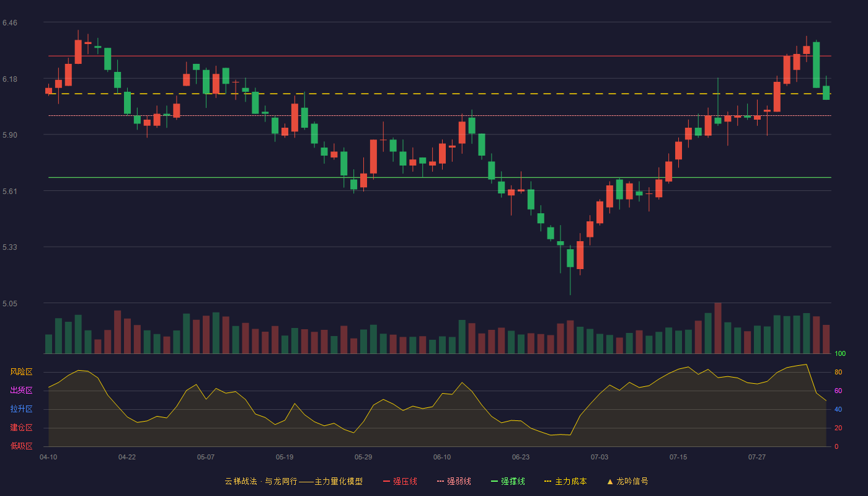
Task: Click the 07-27 date label
Action: click(757, 457)
